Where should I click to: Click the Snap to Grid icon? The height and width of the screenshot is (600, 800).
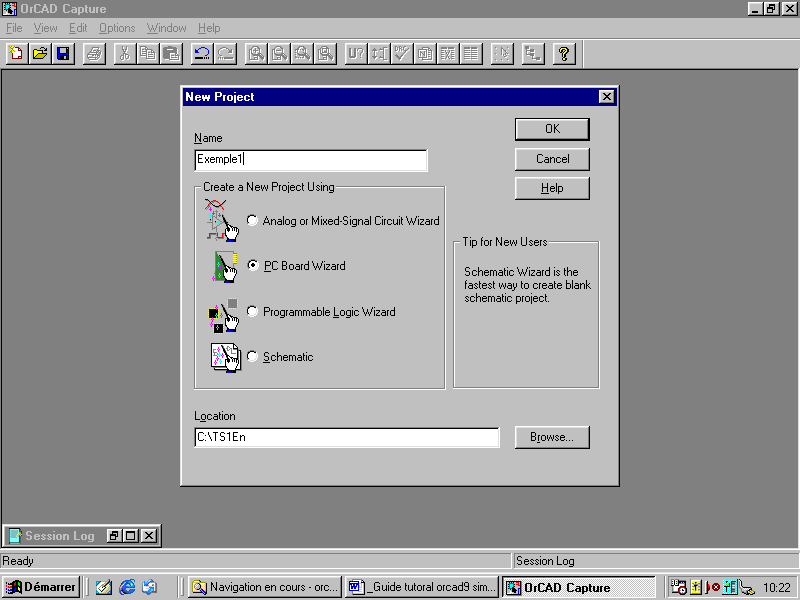(x=503, y=54)
